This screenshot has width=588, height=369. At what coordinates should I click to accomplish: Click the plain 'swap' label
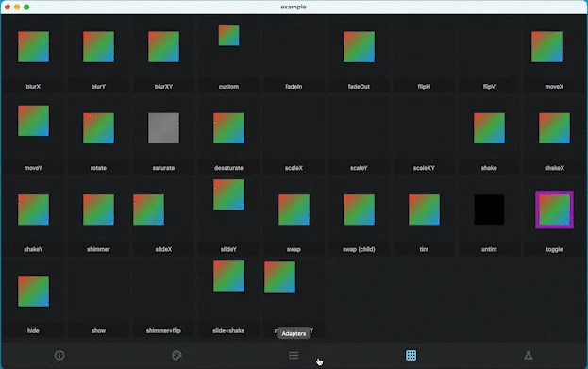[x=294, y=249]
